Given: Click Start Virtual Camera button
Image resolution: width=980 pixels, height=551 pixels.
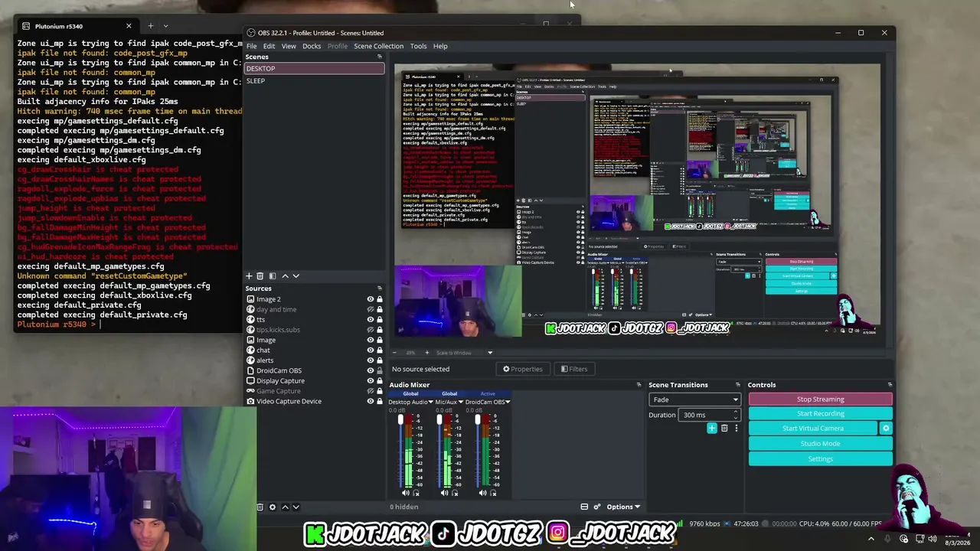Looking at the screenshot, I should tap(813, 429).
